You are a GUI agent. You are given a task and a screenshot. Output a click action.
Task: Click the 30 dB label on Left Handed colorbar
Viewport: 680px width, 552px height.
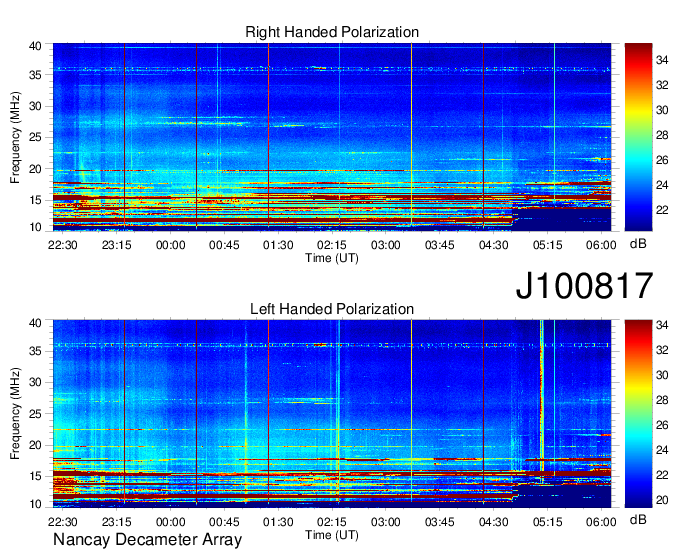tap(662, 375)
